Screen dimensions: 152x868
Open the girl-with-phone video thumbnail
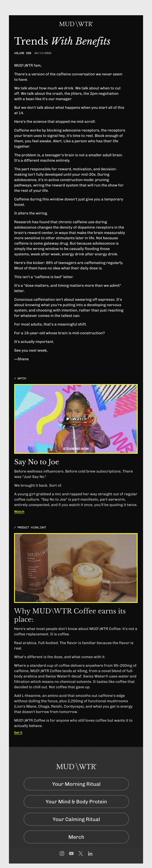click(76, 419)
